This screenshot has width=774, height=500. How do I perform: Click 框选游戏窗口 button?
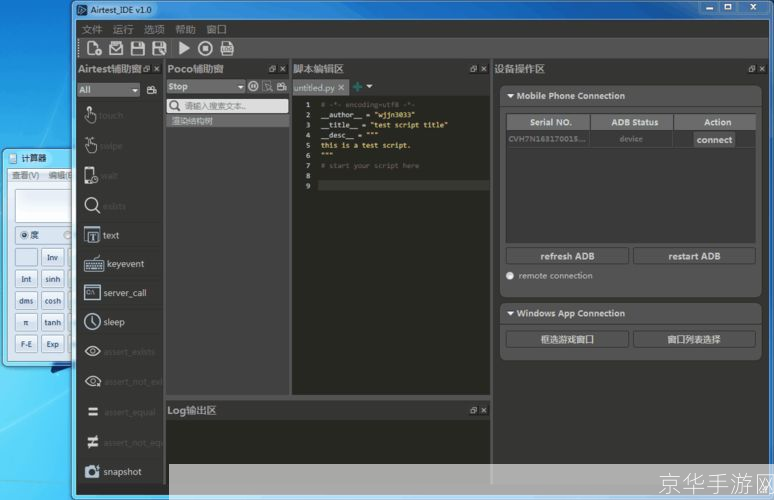(567, 339)
